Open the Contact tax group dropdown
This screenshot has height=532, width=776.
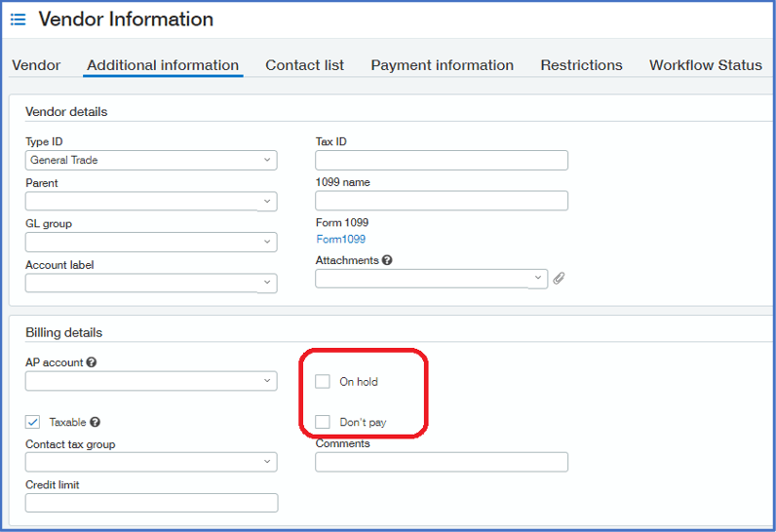pos(151,462)
